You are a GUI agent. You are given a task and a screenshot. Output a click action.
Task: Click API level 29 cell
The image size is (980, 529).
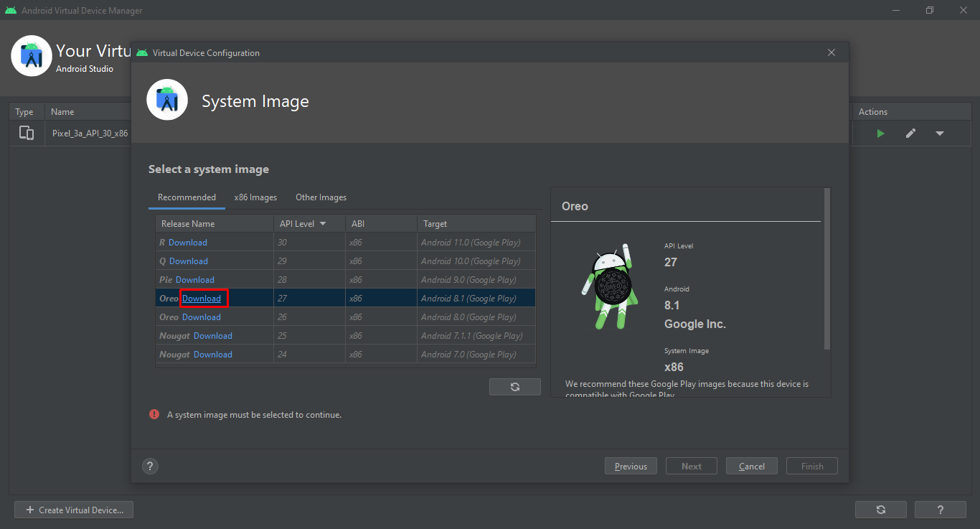pos(309,261)
